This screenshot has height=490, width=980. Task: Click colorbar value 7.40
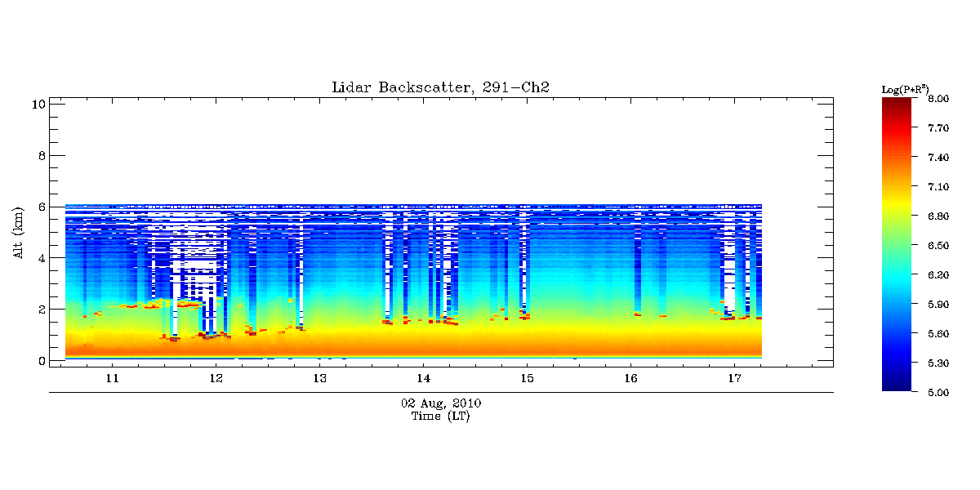click(x=938, y=157)
